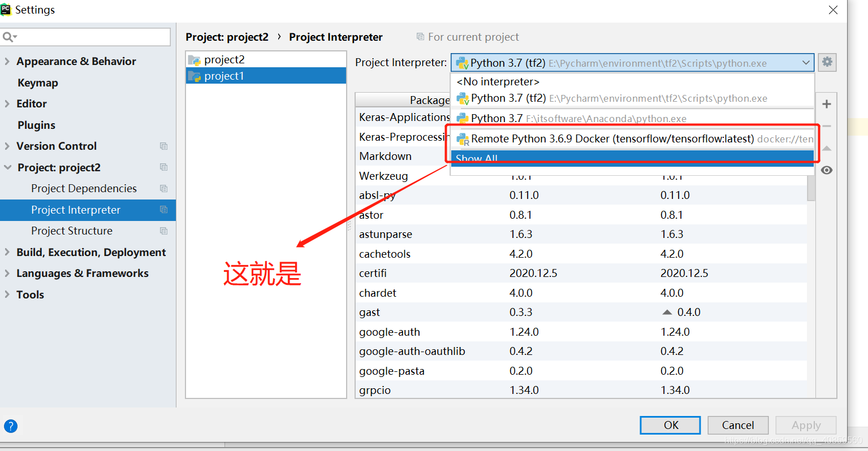Click the upward triangle icon to upgrade packages
The image size is (868, 451).
(x=826, y=148)
